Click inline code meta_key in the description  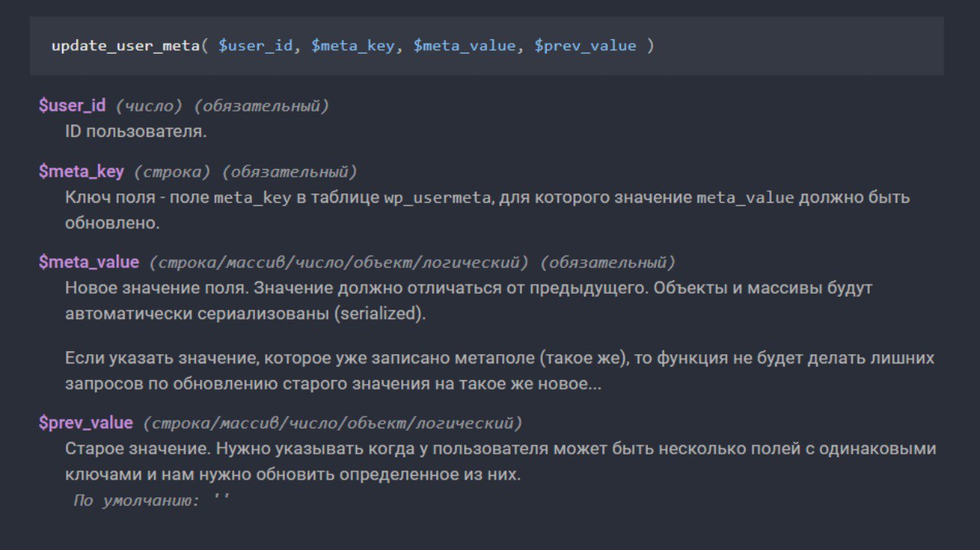pos(253,197)
